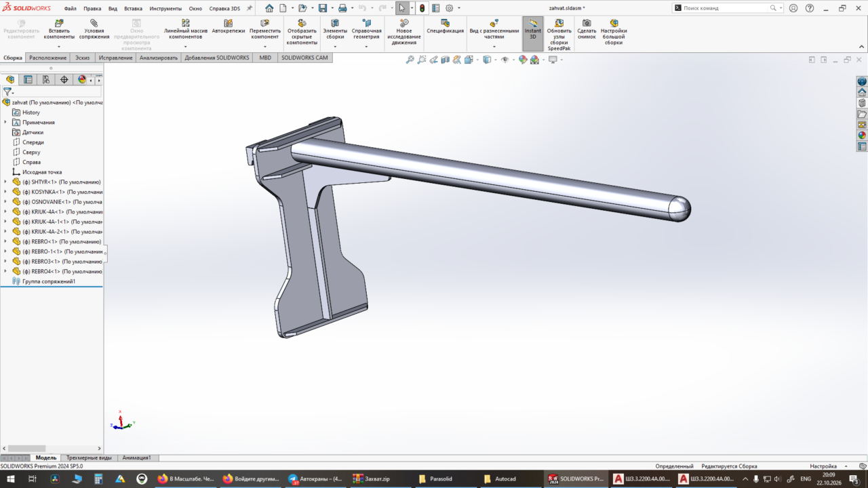868x488 pixels.
Task: Toggle the Section View icon in the view toolbar
Action: click(445, 60)
